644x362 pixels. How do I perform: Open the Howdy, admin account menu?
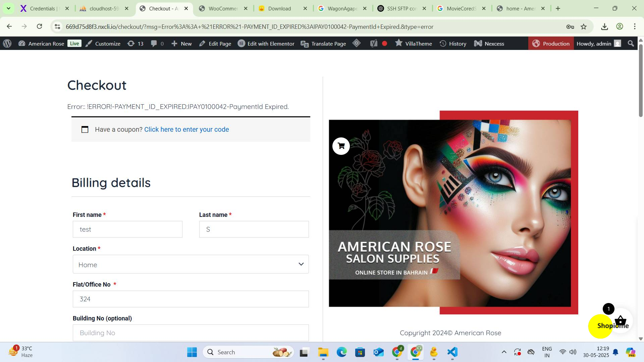599,44
